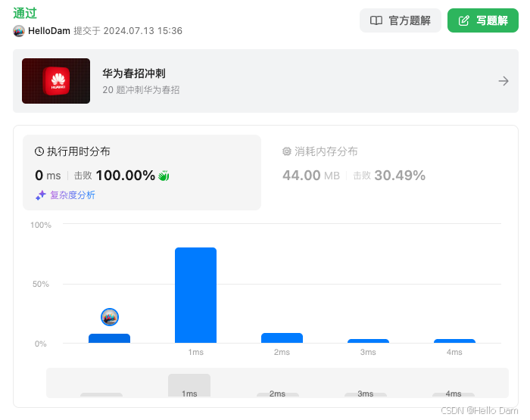Select the 4ms bar in the chart
This screenshot has height=420, width=530.
[x=454, y=341]
